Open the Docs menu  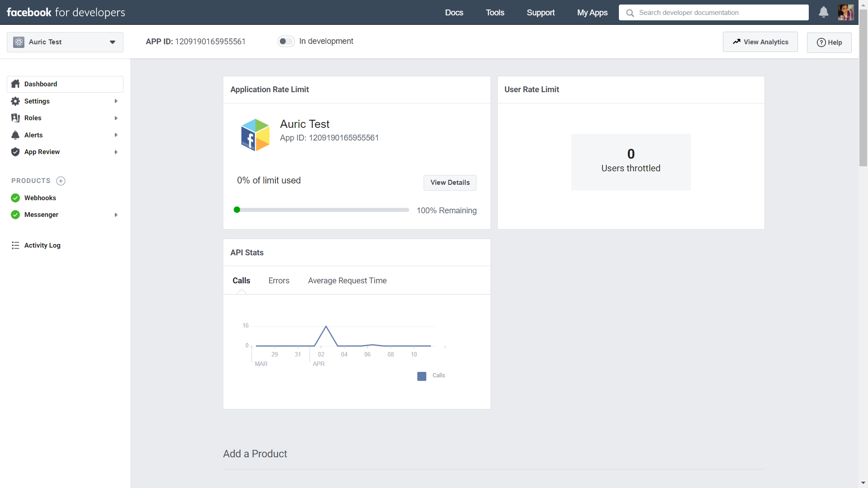click(454, 13)
